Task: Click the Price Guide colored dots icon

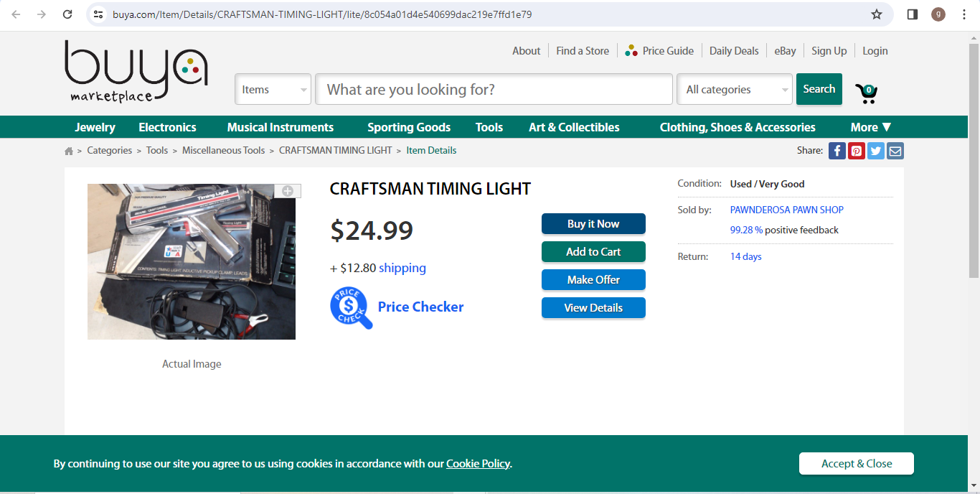Action: coord(631,51)
